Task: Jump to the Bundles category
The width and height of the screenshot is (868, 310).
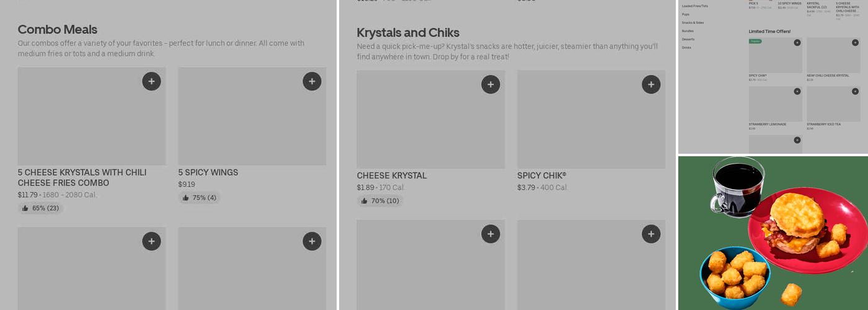Action: pyautogui.click(x=688, y=31)
